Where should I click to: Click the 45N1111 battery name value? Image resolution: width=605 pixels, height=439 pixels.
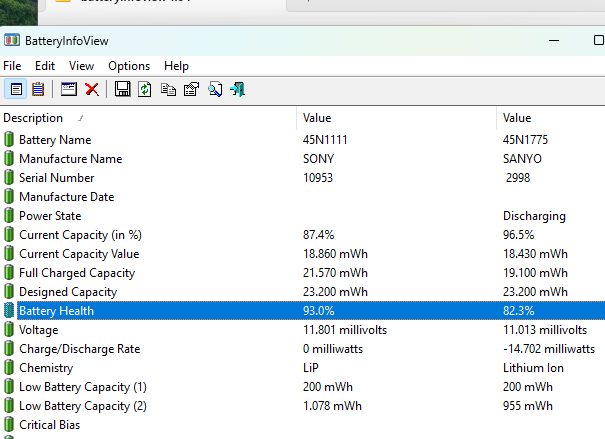click(325, 140)
